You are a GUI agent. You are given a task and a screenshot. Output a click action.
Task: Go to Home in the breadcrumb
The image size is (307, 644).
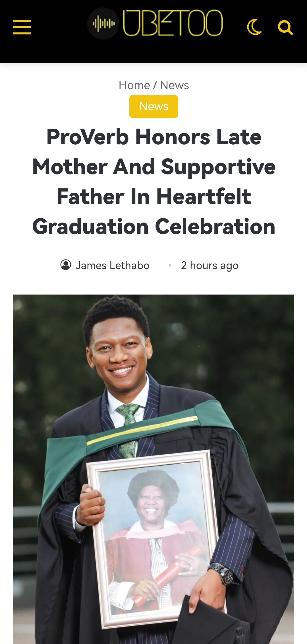click(x=134, y=85)
